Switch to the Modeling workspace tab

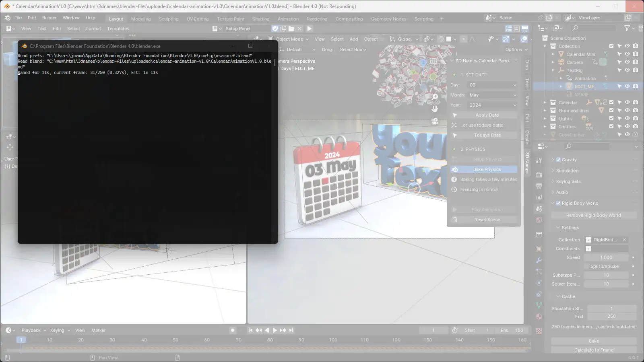coord(141,19)
